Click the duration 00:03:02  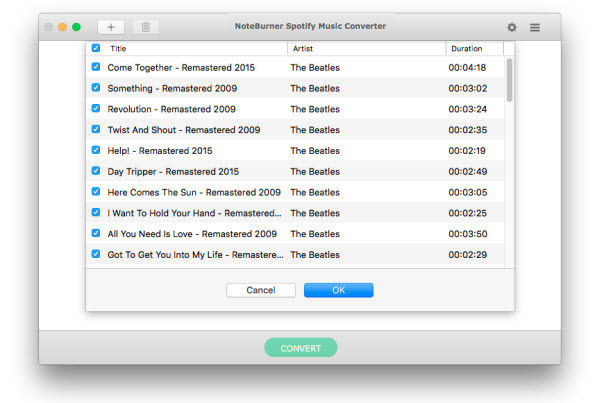pyautogui.click(x=468, y=88)
